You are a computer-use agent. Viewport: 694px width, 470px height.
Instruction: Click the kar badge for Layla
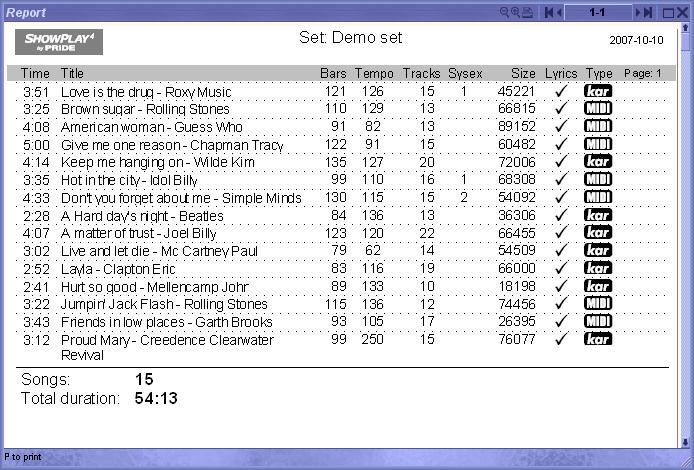tap(598, 268)
